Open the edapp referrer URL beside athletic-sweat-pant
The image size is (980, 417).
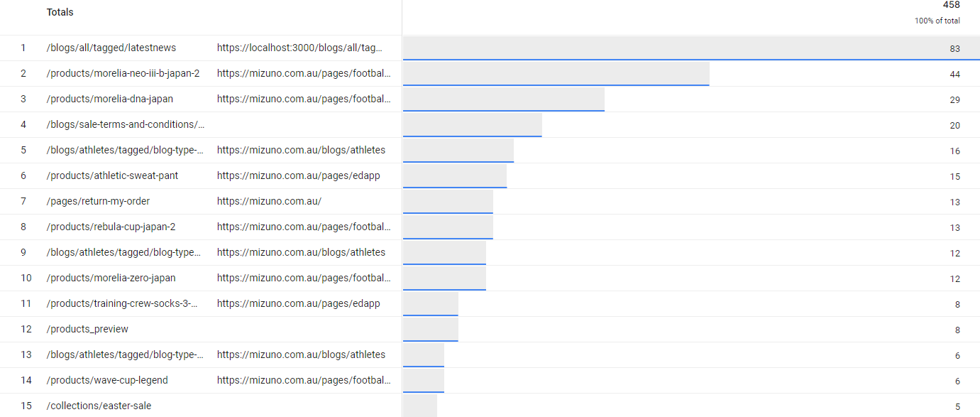pos(298,176)
